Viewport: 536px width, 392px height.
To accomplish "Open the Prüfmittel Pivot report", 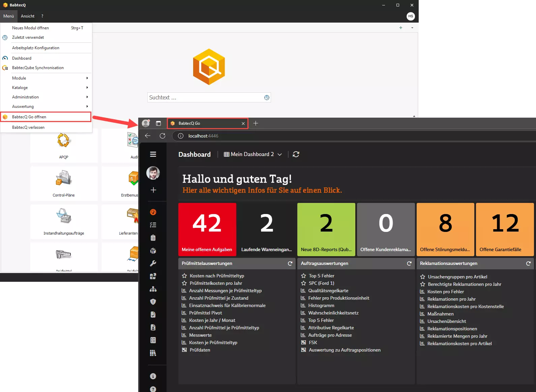I will [x=206, y=313].
